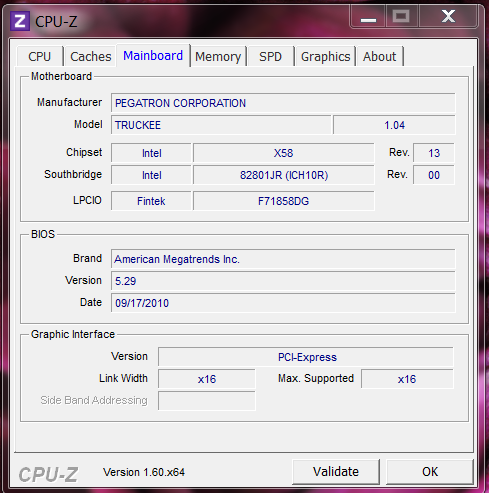Click the southbridge Rev. 00 value
Screen dimensions: 489x493
(434, 175)
